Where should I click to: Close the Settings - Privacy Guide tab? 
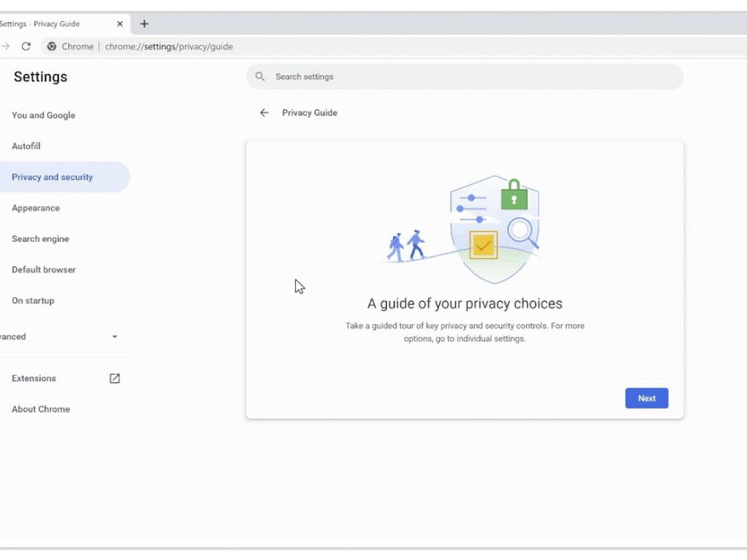pyautogui.click(x=120, y=24)
